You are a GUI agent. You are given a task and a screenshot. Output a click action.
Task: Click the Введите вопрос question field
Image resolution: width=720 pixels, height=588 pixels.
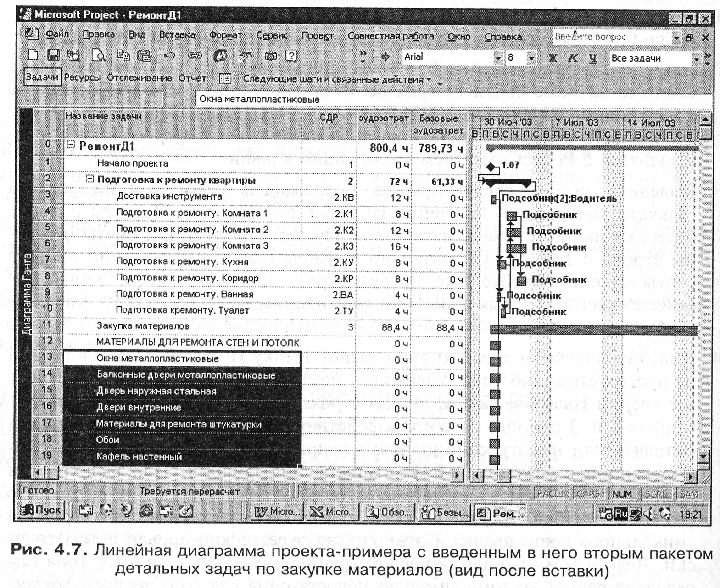click(612, 37)
